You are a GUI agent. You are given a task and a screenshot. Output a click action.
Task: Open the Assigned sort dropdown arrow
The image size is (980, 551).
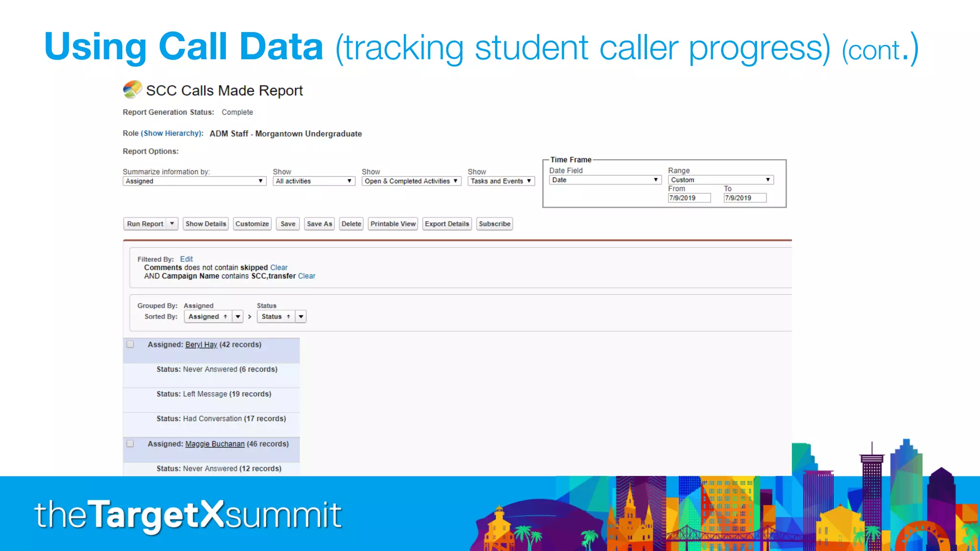pos(238,317)
